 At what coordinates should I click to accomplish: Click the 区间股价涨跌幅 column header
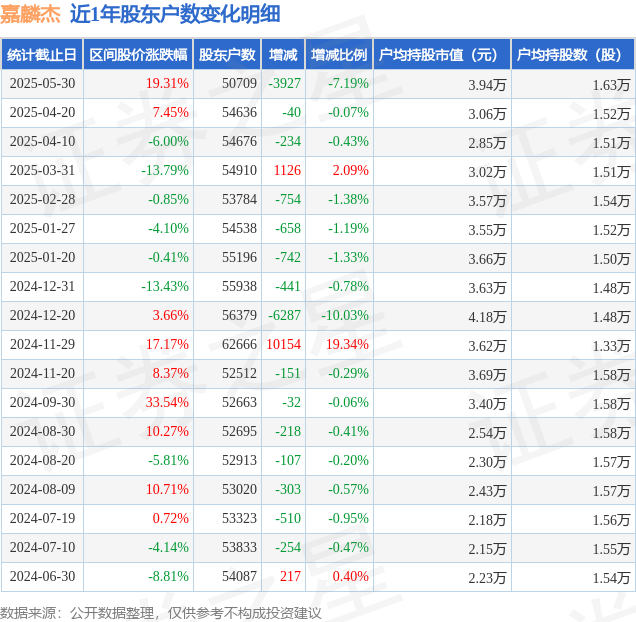(138, 54)
